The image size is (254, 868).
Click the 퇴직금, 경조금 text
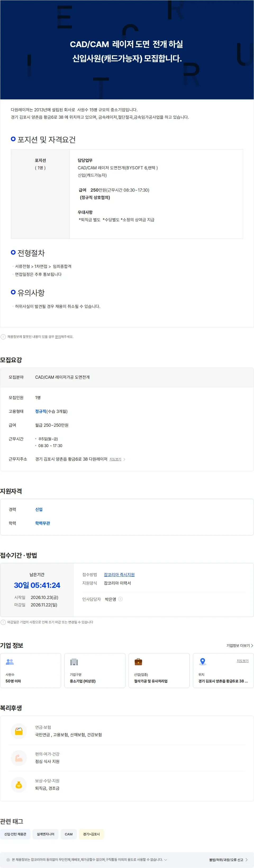pos(47,788)
